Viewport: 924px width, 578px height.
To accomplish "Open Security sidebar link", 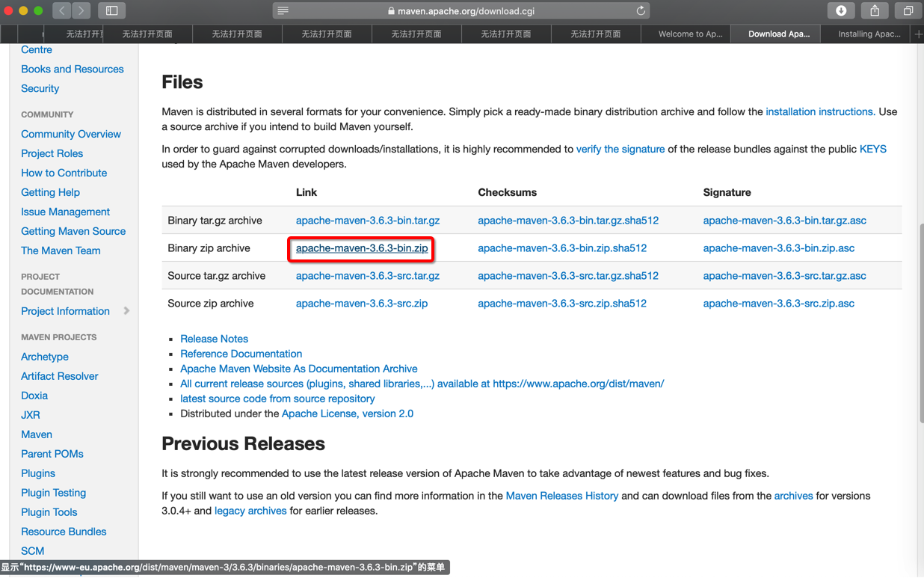I will (40, 88).
